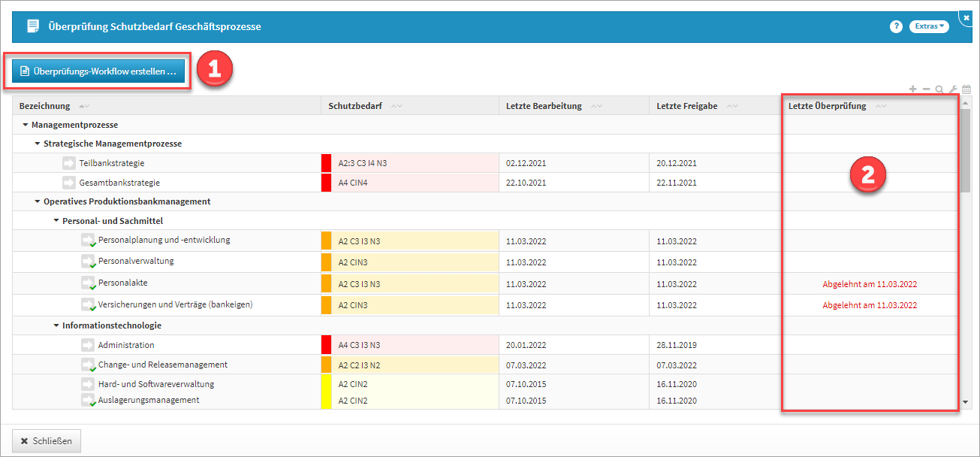
Task: Select the Auslagerungsmanagement row label
Action: coord(149,400)
